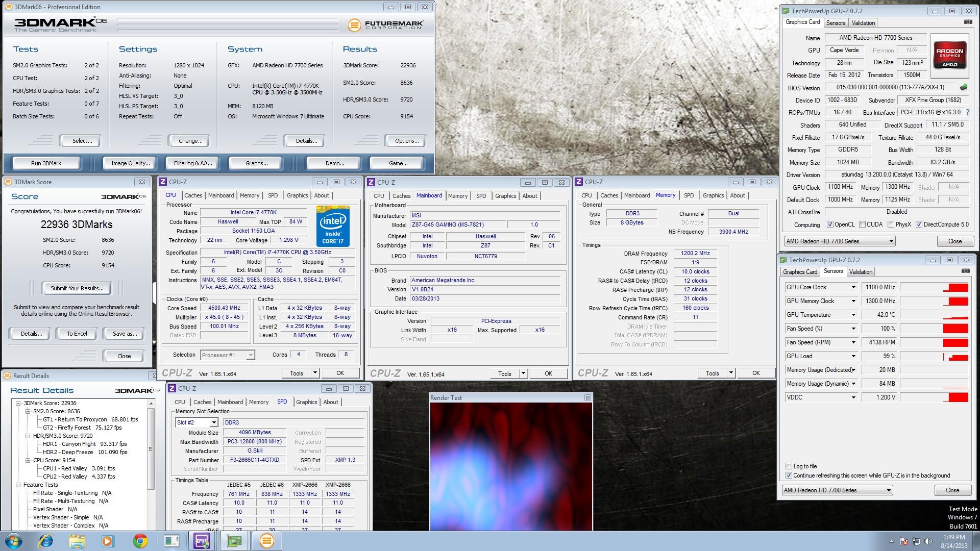Toggle the DirectCompute 5.0 checkbox

coord(919,224)
